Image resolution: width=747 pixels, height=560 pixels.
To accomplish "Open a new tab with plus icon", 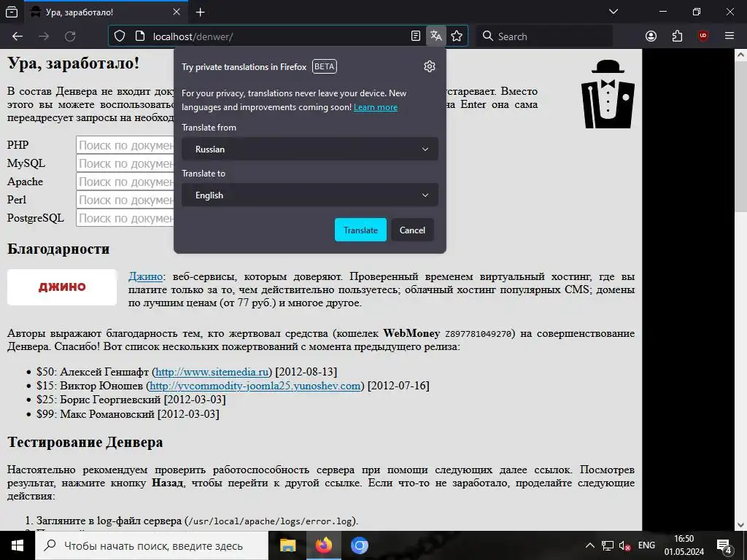I will [201, 12].
